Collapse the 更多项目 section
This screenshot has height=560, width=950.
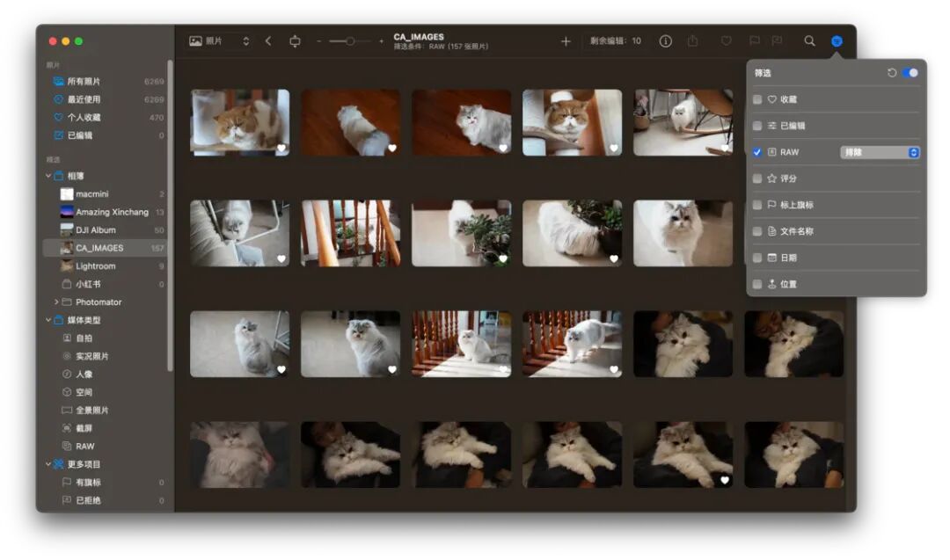point(48,464)
